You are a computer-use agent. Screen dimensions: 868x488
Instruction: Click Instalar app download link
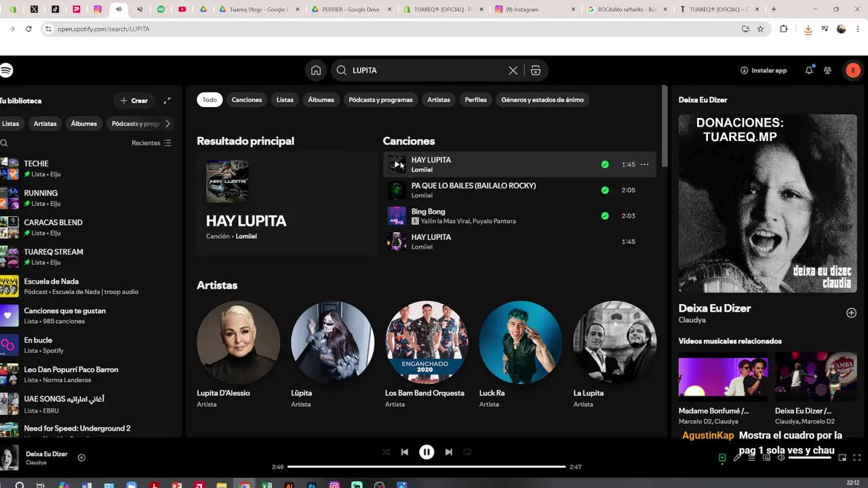point(764,70)
